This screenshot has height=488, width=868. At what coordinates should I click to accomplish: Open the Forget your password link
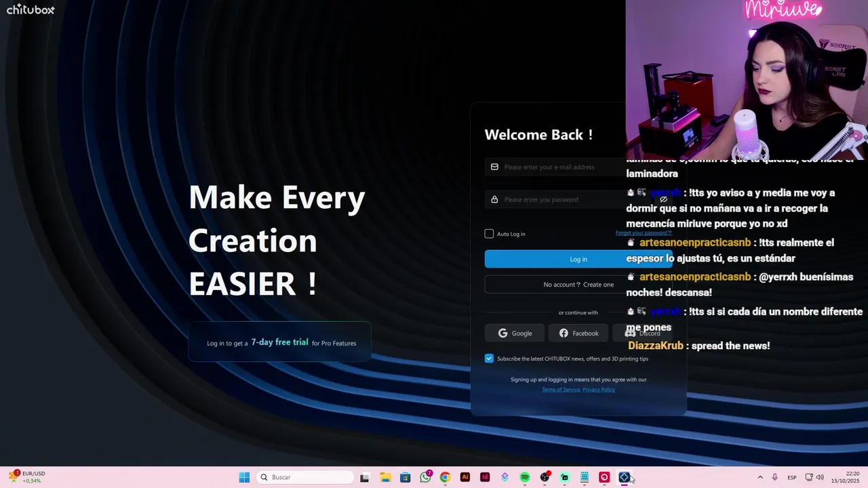click(x=644, y=232)
